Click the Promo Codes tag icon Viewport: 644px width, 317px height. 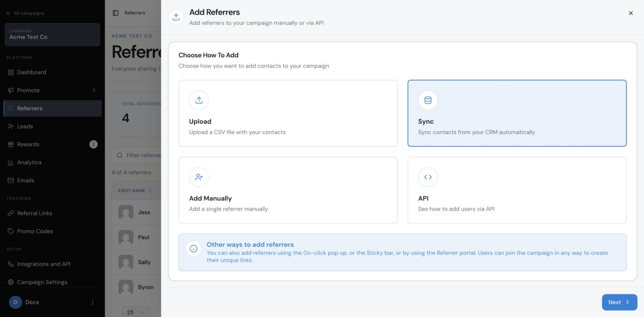coord(11,231)
